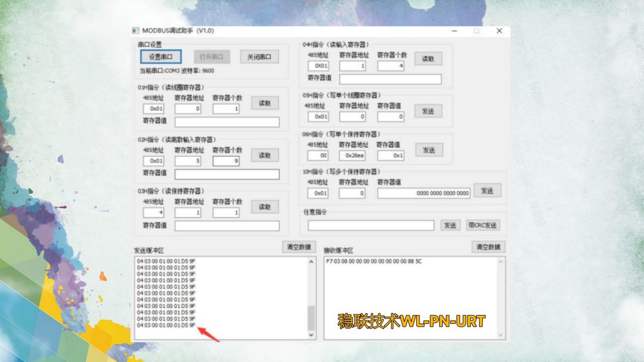Click 读取 button in 03H指令 section
This screenshot has height=362, width=644.
[x=265, y=207]
